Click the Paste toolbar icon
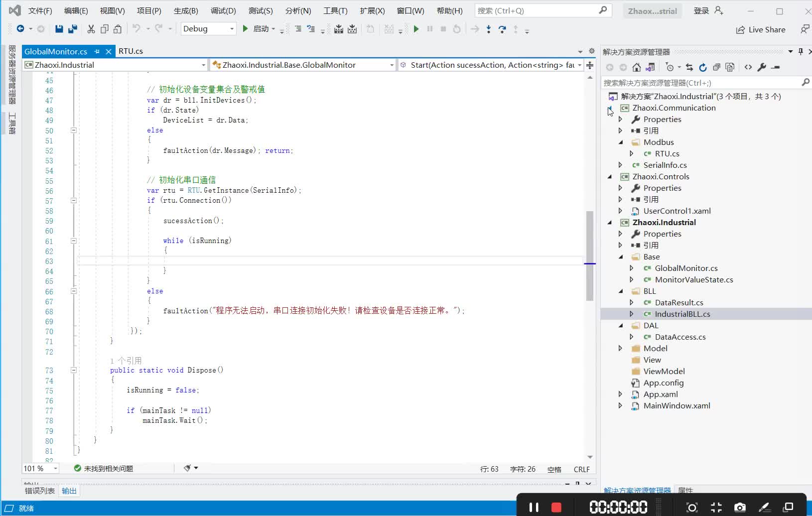This screenshot has width=812, height=516. tap(118, 29)
